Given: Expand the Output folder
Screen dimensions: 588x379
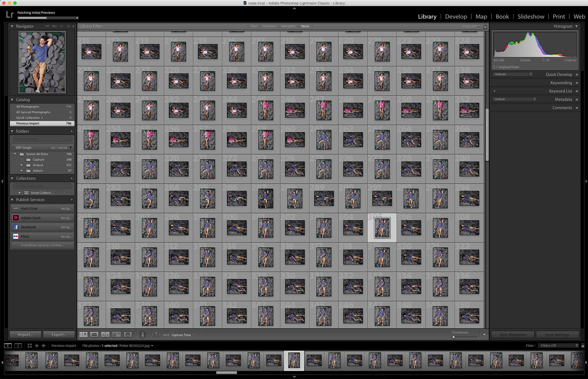Looking at the screenshot, I should click(22, 165).
